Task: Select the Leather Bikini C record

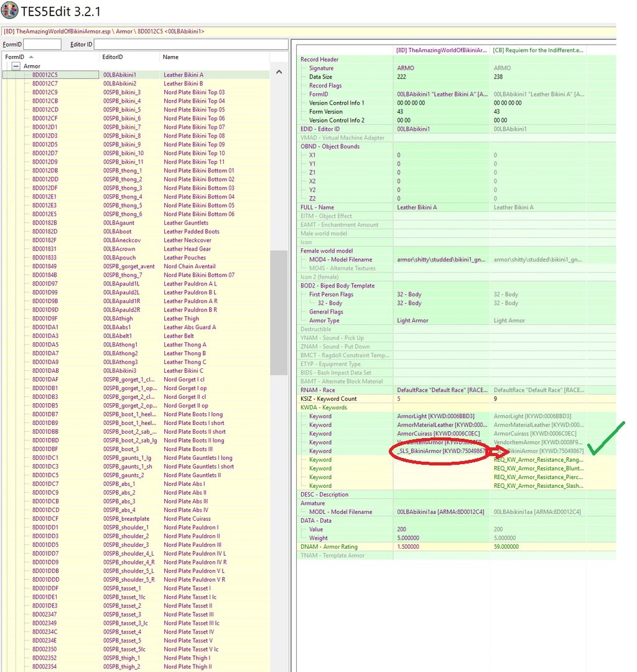Action: click(x=136, y=371)
